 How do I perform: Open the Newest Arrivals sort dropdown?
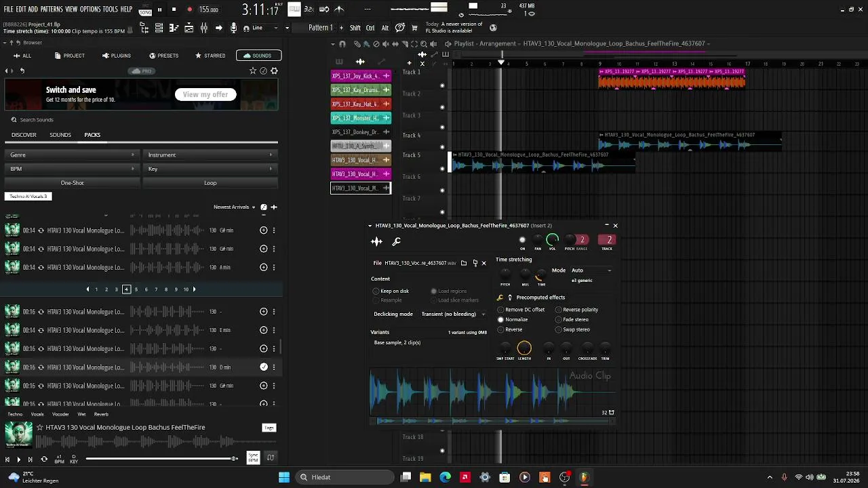tap(235, 207)
